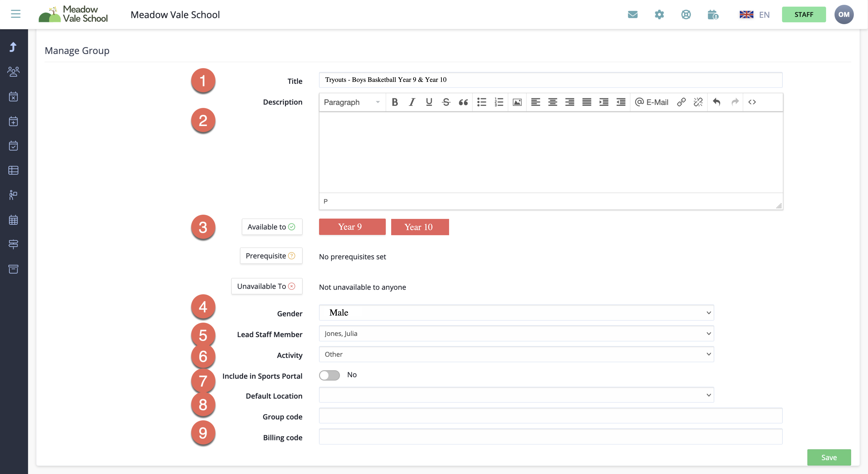Open the Paragraph format dropdown

352,102
